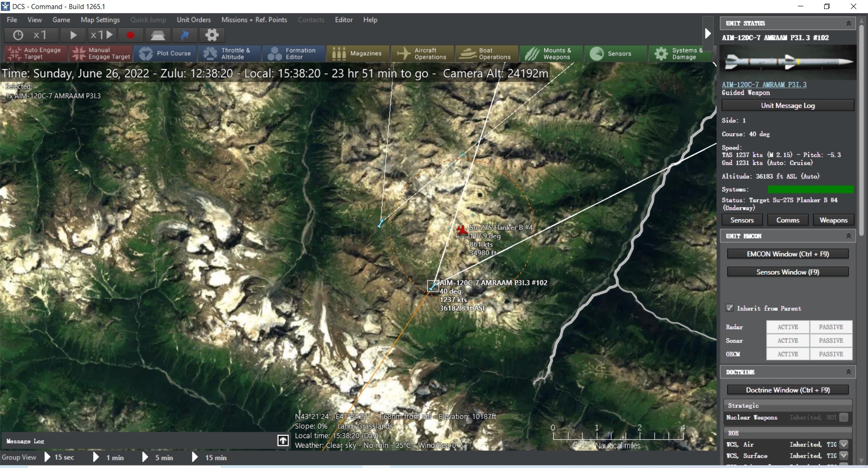This screenshot has height=468, width=868.
Task: Set OECM to PASSIVE
Action: (x=831, y=354)
